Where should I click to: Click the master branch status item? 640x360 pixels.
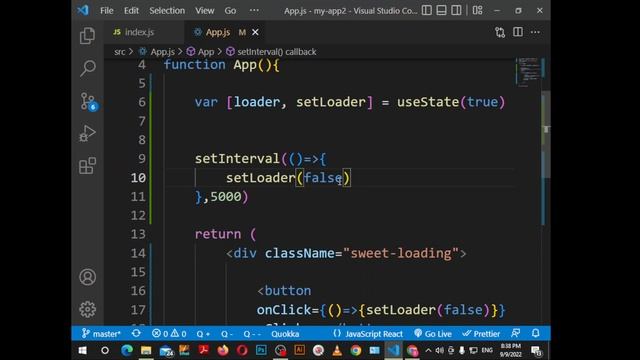point(101,334)
